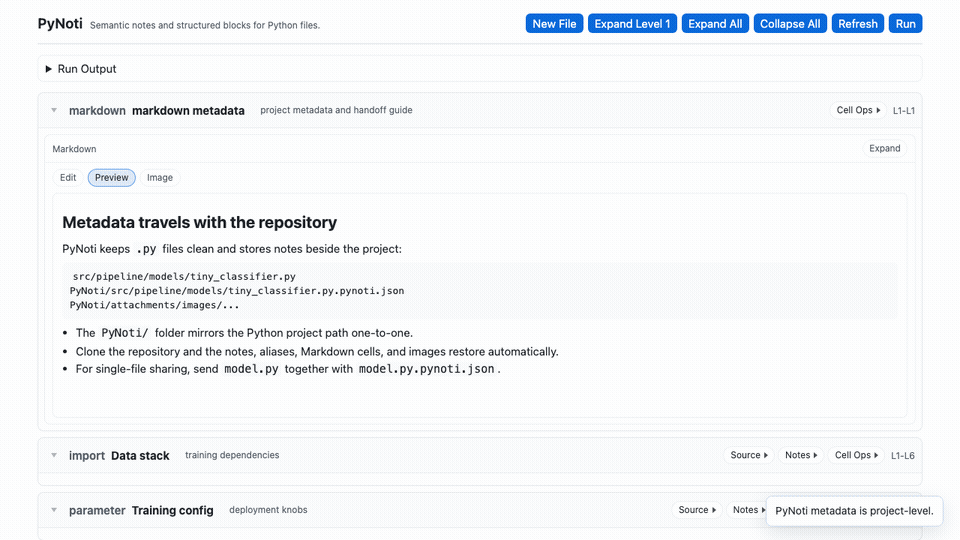
Task: Click Expand in the Markdown panel
Action: (885, 148)
